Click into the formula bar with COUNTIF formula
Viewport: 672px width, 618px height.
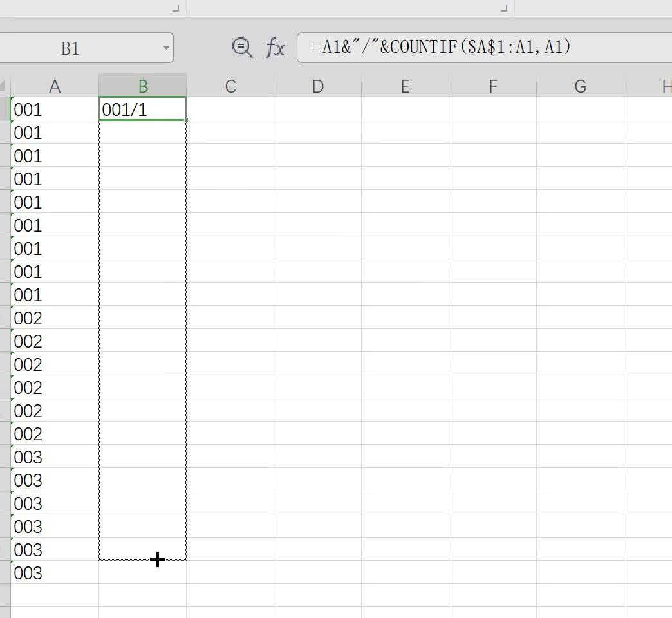tap(484, 47)
